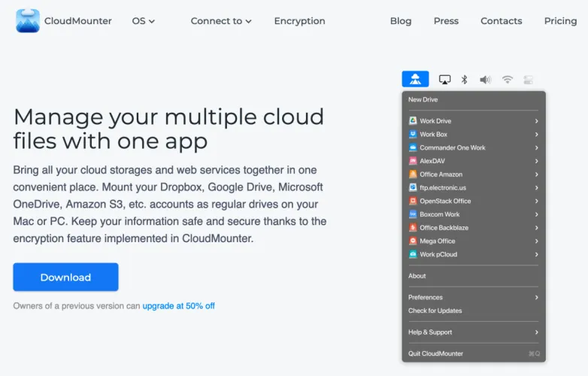Screen dimensions: 588x376
Task: Click the Amazon icon beside Office Amazon
Action: 413,174
